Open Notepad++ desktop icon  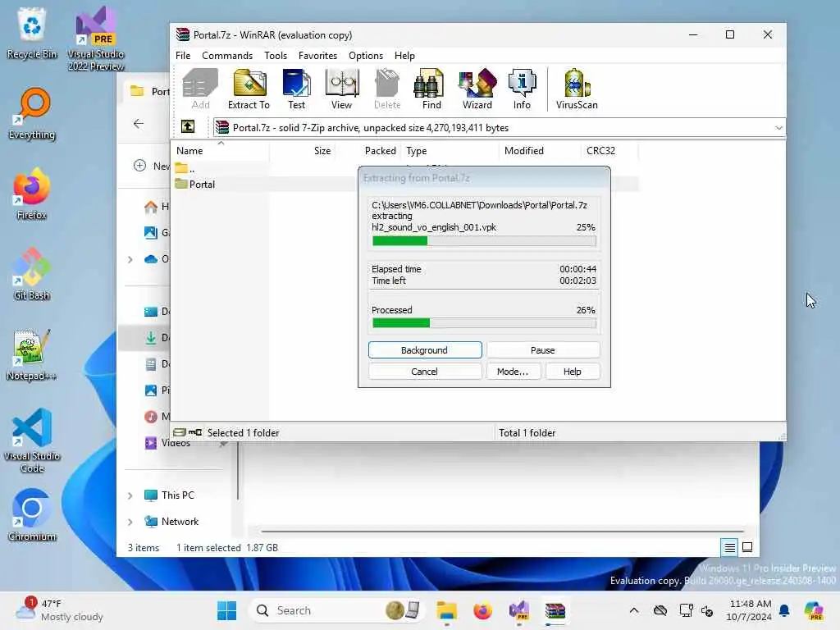[32, 354]
